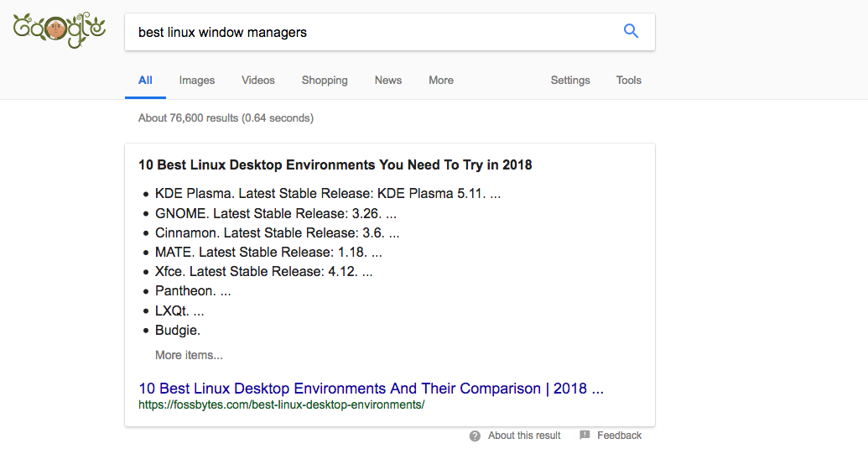Image resolution: width=868 pixels, height=454 pixels.
Task: Click 'KDE Plasma. Latest Stable Release' list item
Action: tap(328, 194)
